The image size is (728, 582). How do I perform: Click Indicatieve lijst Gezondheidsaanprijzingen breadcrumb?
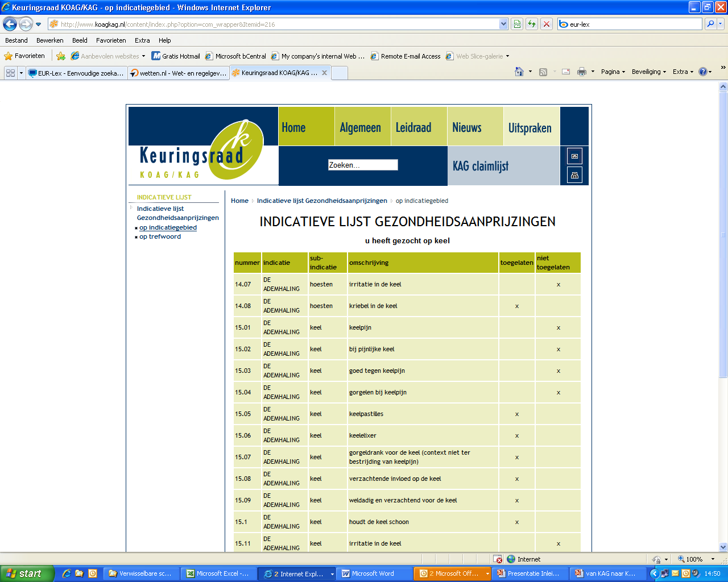(322, 201)
